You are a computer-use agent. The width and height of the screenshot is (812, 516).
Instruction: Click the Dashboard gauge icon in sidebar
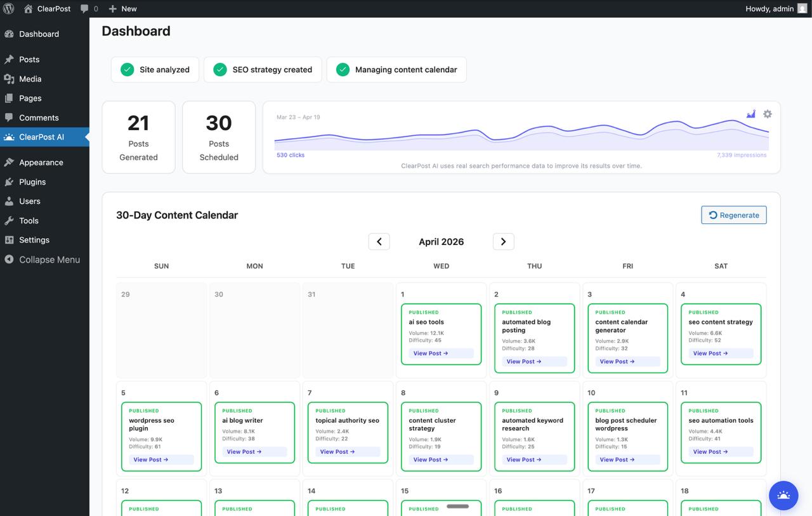(9, 34)
